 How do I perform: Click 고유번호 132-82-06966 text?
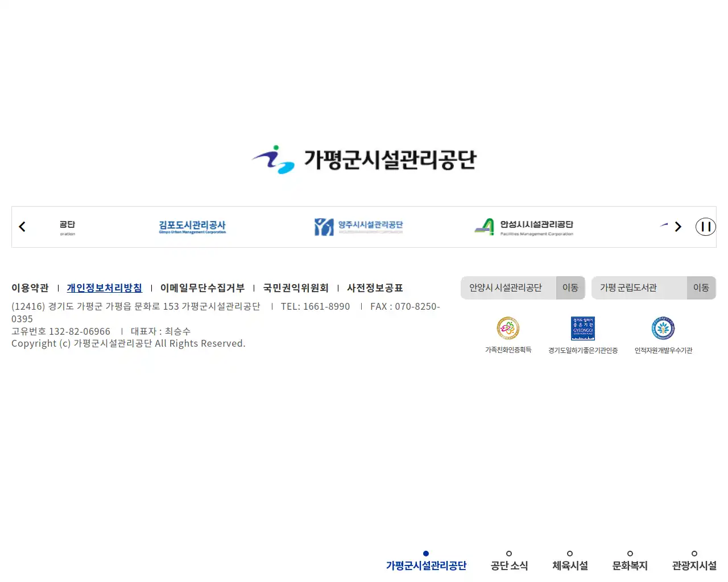[61, 331]
